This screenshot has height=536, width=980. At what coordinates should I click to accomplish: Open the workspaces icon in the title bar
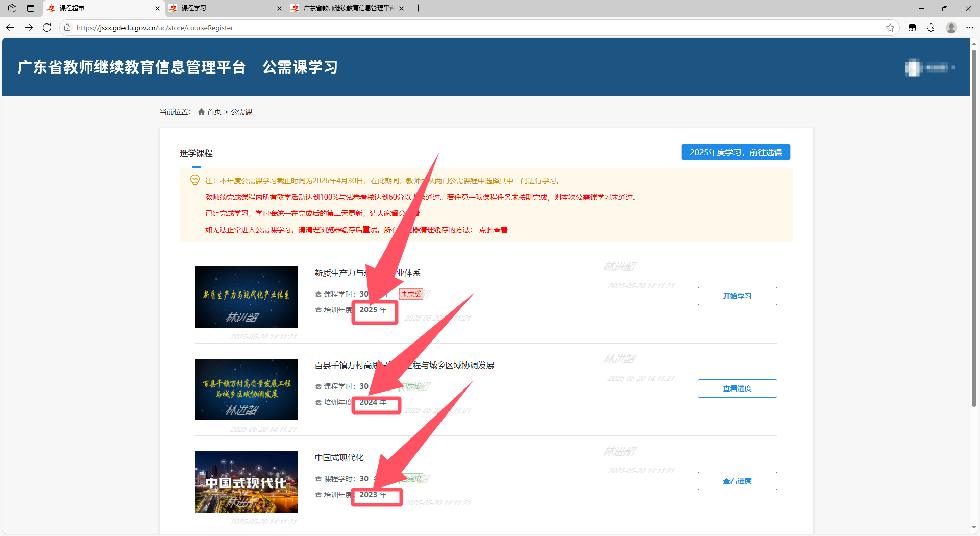[x=12, y=8]
